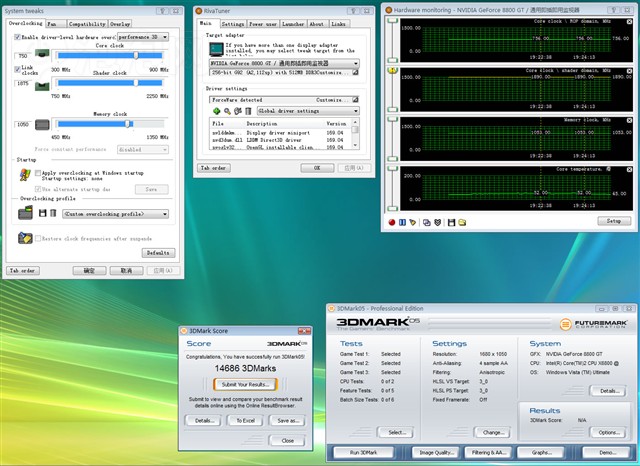This screenshot has height=466, width=640.
Task: Click the magnifier icon in Driver settings
Action: click(227, 111)
